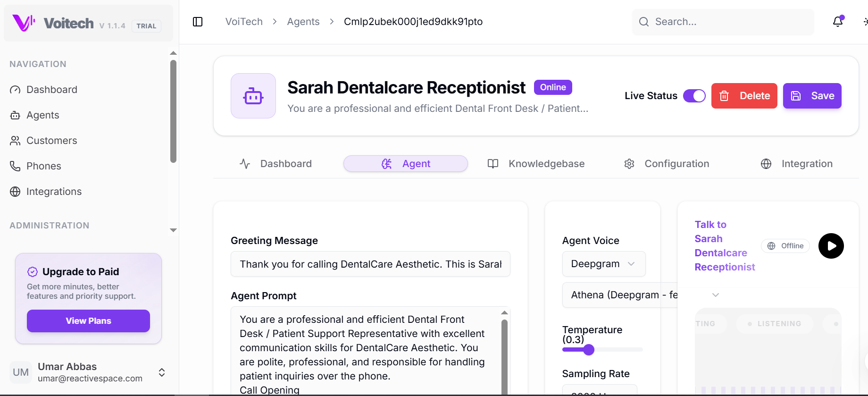Image resolution: width=868 pixels, height=396 pixels.
Task: Open the Deepgram voice provider dropdown
Action: click(604, 264)
